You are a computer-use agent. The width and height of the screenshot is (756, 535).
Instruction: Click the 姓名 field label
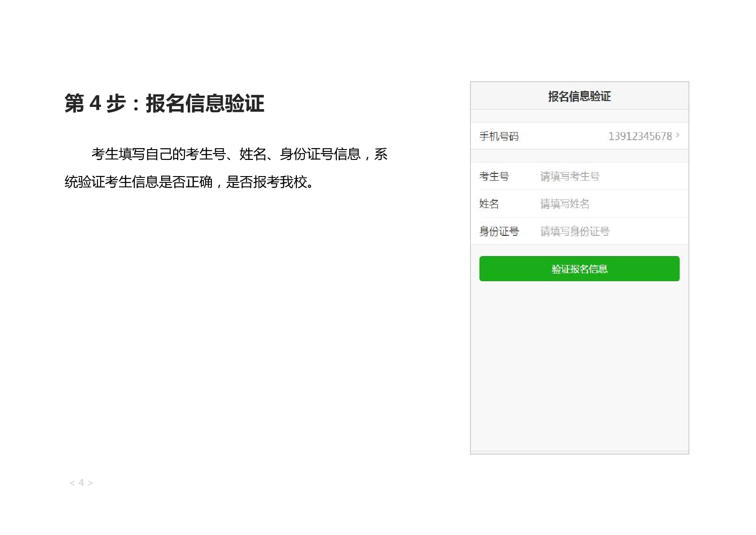click(x=489, y=204)
